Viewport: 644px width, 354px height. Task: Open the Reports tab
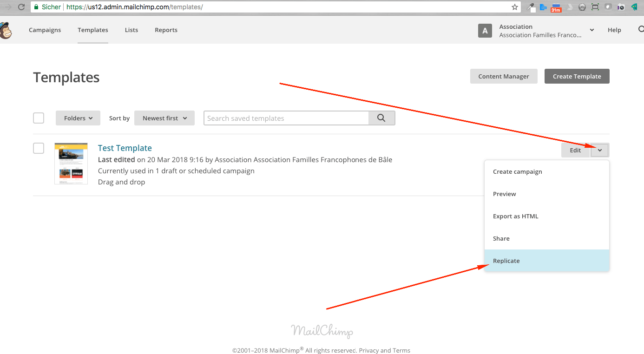tap(166, 30)
